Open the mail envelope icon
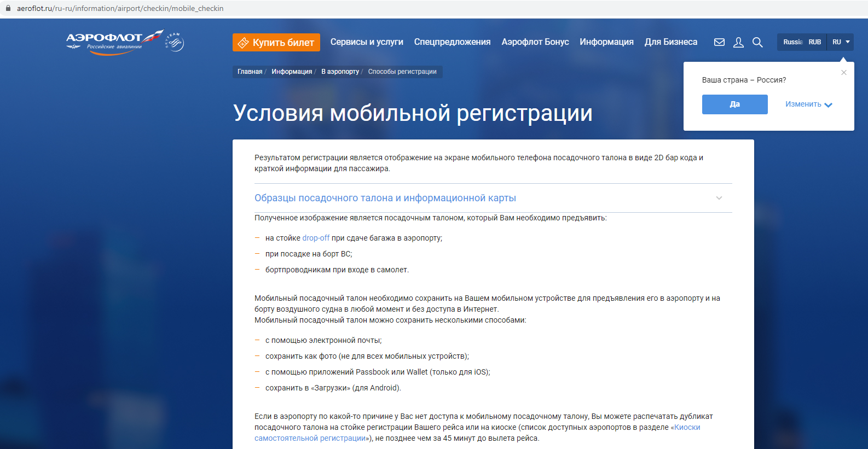868x449 pixels. coord(719,42)
